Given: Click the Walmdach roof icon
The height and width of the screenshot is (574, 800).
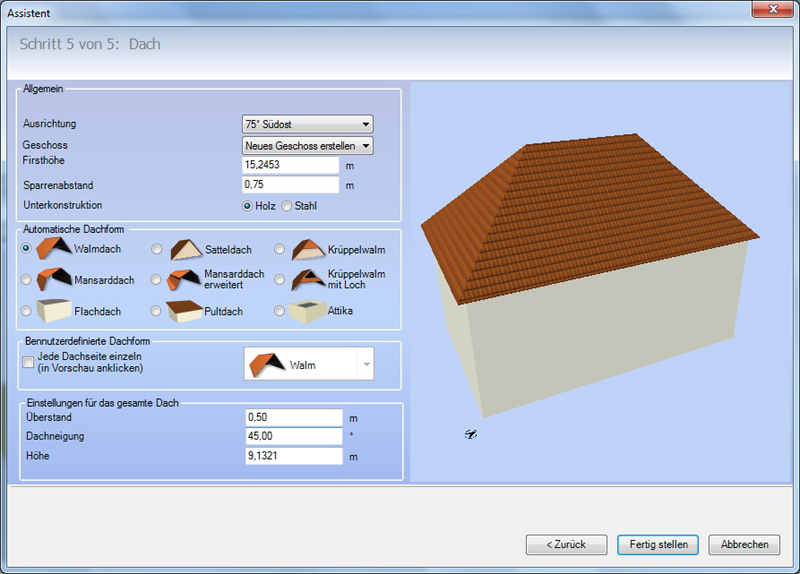Looking at the screenshot, I should [54, 248].
